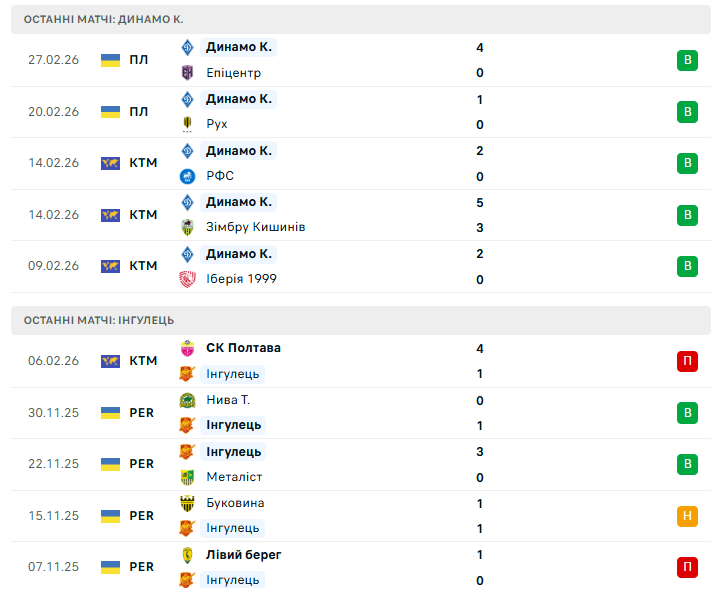
Task: Click the red П badge for СК Полтава match
Action: pyautogui.click(x=687, y=361)
